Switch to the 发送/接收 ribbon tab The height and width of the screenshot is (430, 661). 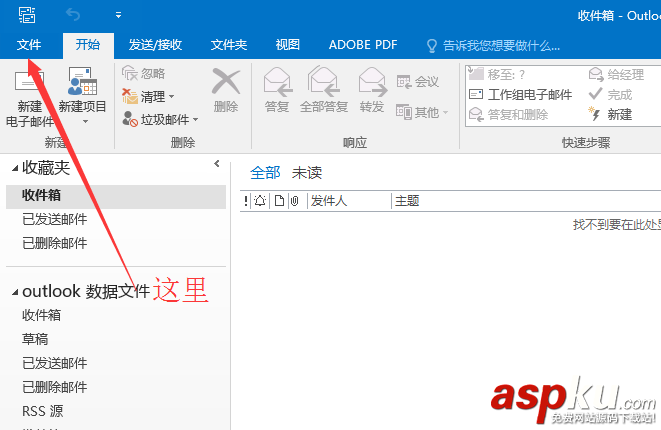coord(155,45)
